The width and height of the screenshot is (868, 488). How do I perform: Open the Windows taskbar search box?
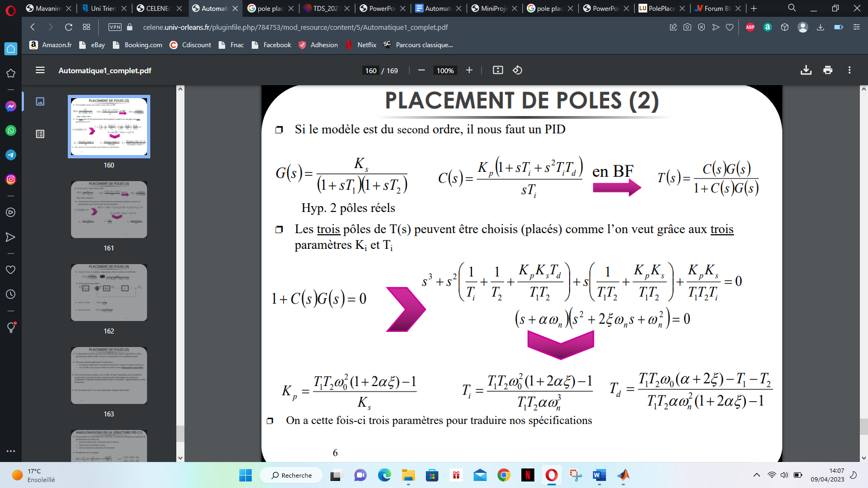tap(291, 476)
